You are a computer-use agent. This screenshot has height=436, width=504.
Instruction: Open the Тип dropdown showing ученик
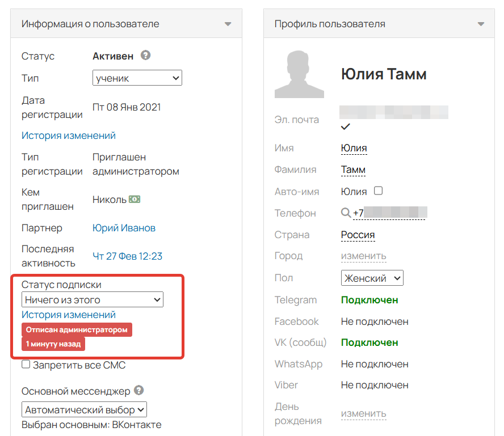(x=137, y=78)
